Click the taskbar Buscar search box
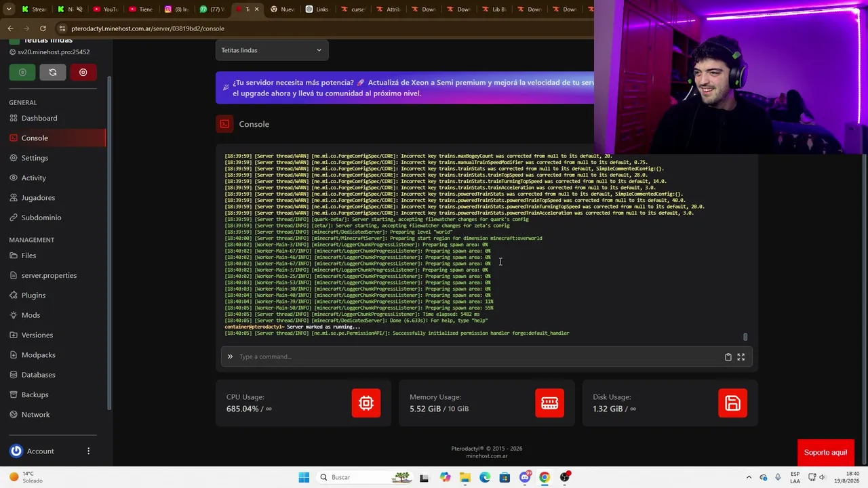The image size is (868, 488). tap(366, 477)
